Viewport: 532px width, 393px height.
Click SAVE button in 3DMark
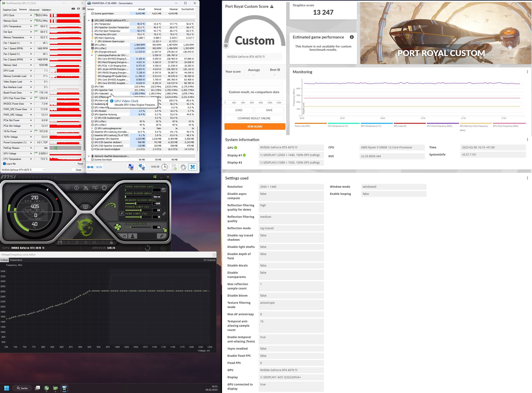pyautogui.click(x=269, y=110)
